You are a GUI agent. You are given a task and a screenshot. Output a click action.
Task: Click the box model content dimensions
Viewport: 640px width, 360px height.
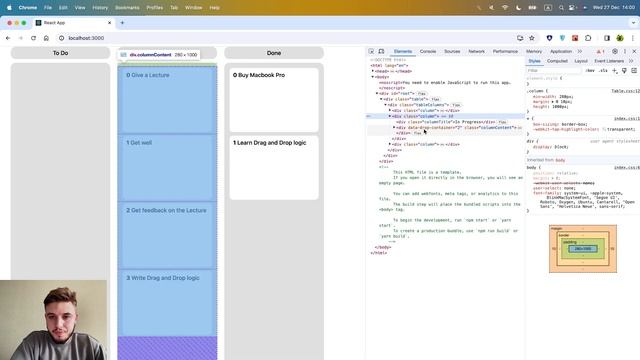point(582,249)
